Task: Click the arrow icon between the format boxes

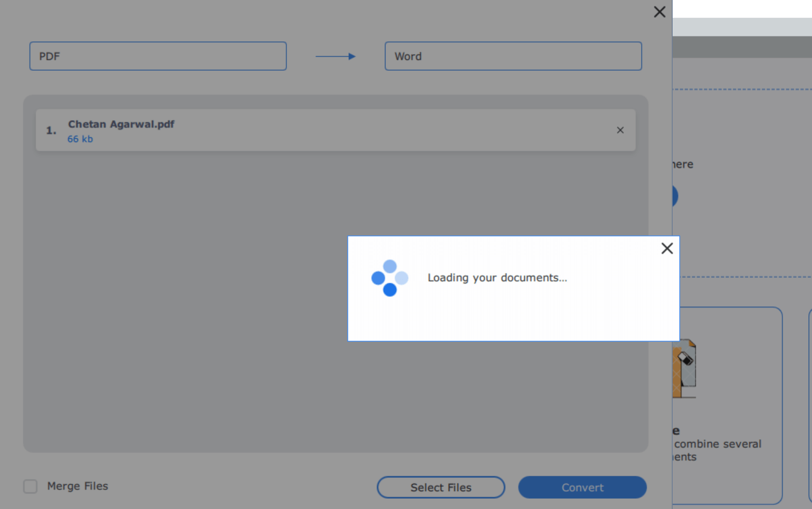Action: click(x=336, y=56)
